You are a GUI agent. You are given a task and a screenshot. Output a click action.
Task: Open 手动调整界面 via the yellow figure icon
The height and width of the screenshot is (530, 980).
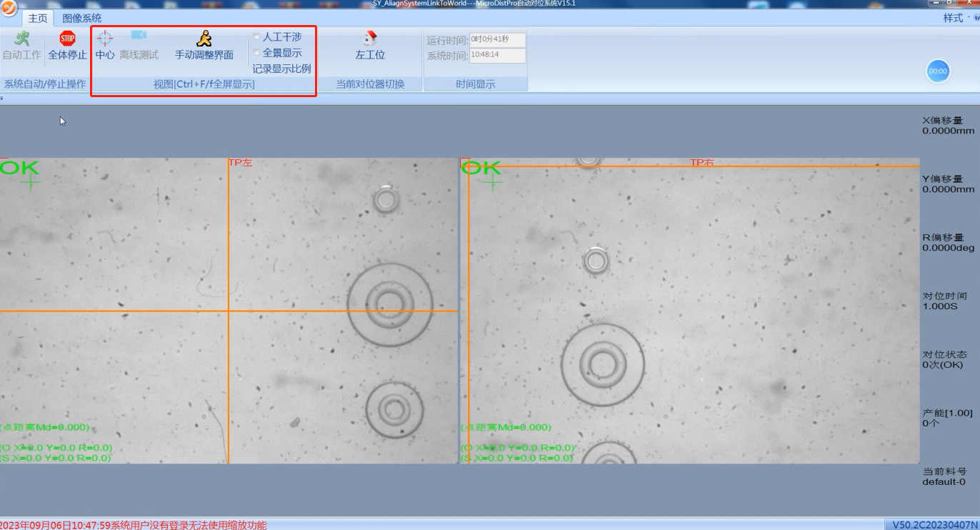tap(204, 39)
